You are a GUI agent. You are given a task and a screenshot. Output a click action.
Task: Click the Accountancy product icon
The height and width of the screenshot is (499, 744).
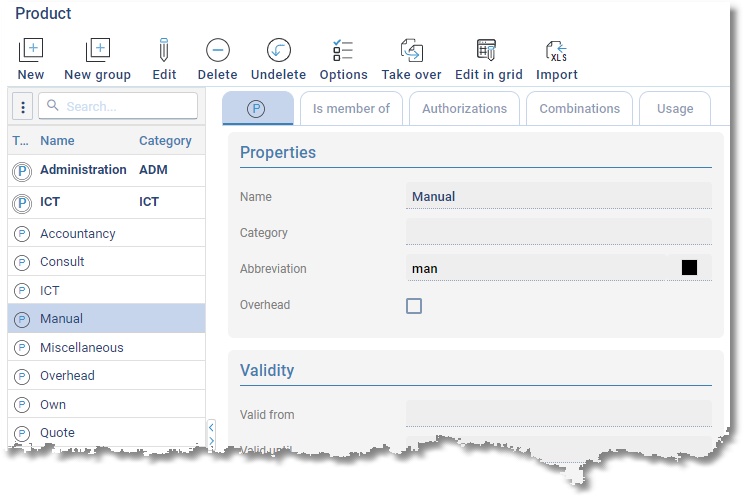[x=22, y=234]
